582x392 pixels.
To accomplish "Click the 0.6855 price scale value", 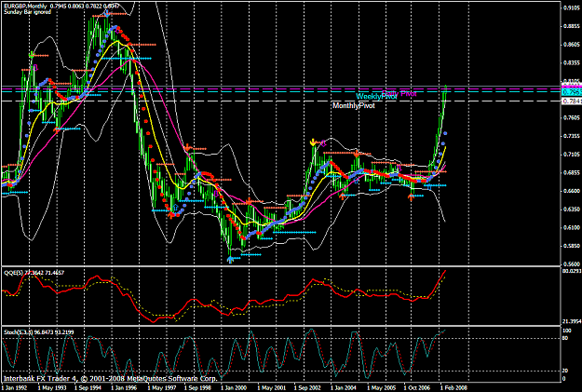I will point(572,172).
